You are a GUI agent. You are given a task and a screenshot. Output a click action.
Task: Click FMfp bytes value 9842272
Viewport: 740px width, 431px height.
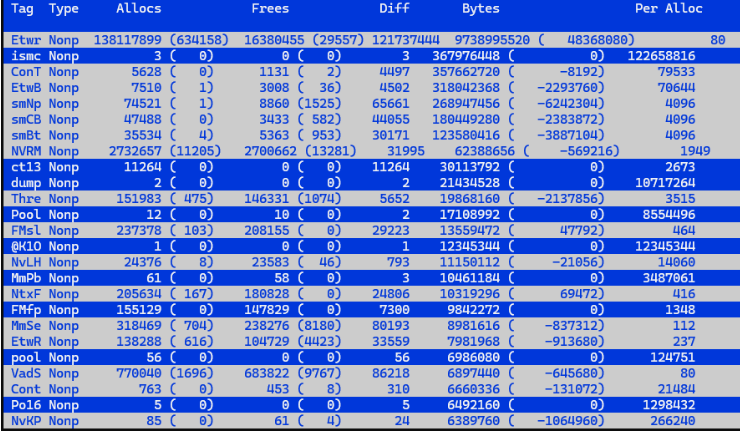pyautogui.click(x=473, y=310)
